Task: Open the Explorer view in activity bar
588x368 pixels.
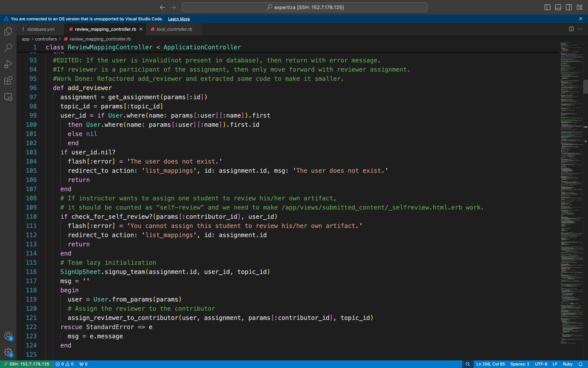Action: click(x=8, y=32)
